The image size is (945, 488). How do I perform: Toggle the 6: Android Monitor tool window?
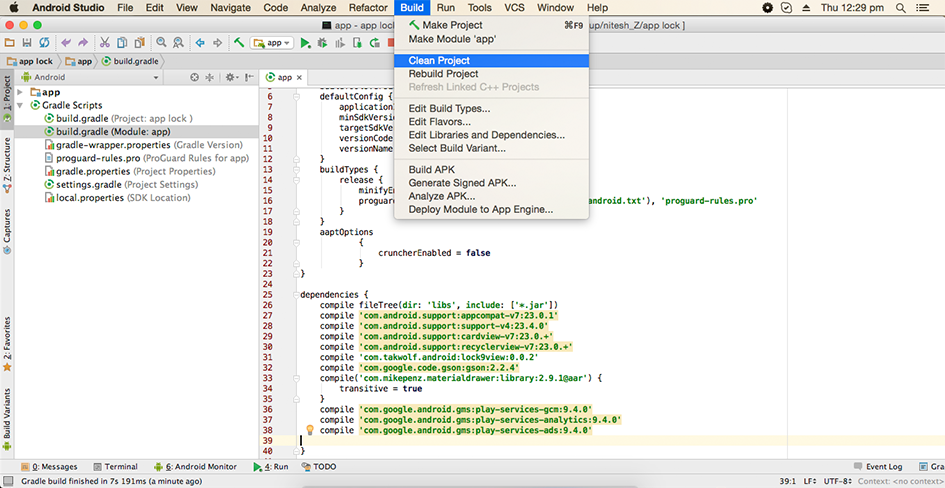[196, 466]
